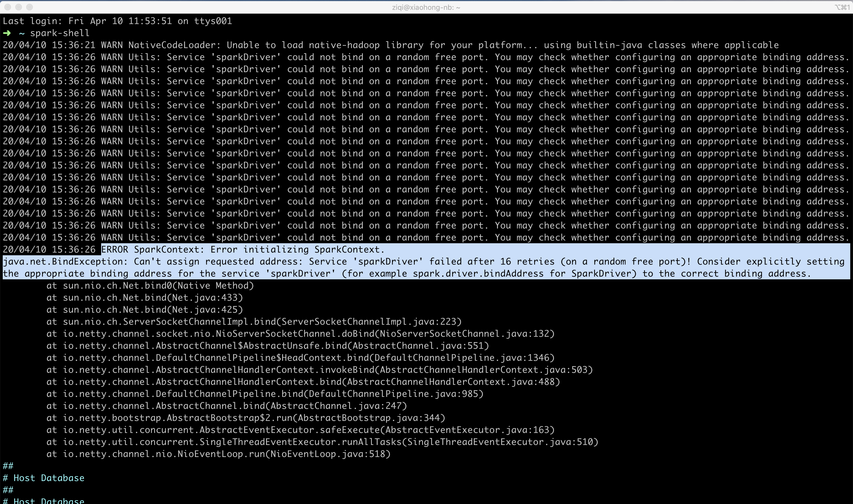Click the AbstractBootstrap$2.run stack line
Image resolution: width=853 pixels, height=504 pixels.
(x=246, y=418)
